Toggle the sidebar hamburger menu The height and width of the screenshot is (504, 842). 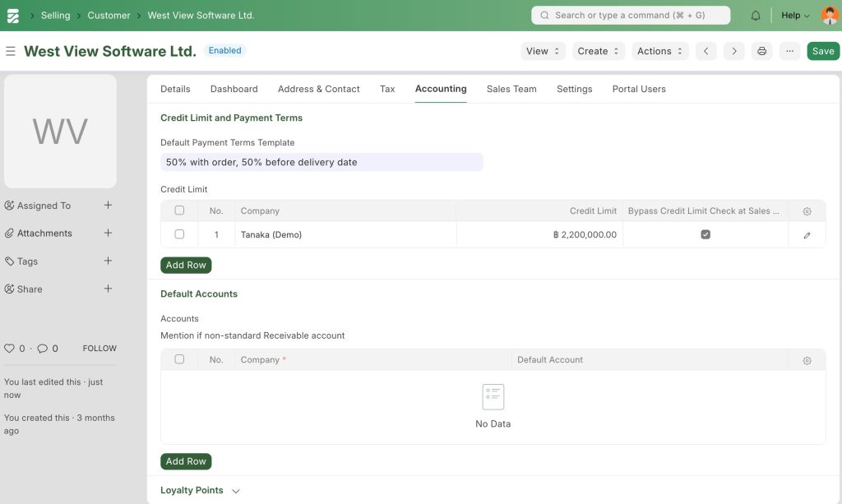[x=10, y=51]
